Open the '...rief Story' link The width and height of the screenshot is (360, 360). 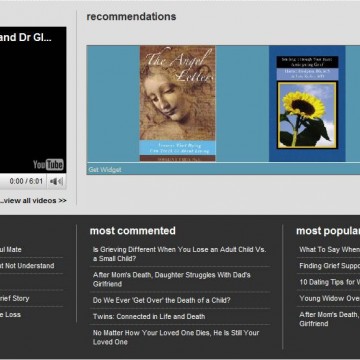pyautogui.click(x=15, y=298)
